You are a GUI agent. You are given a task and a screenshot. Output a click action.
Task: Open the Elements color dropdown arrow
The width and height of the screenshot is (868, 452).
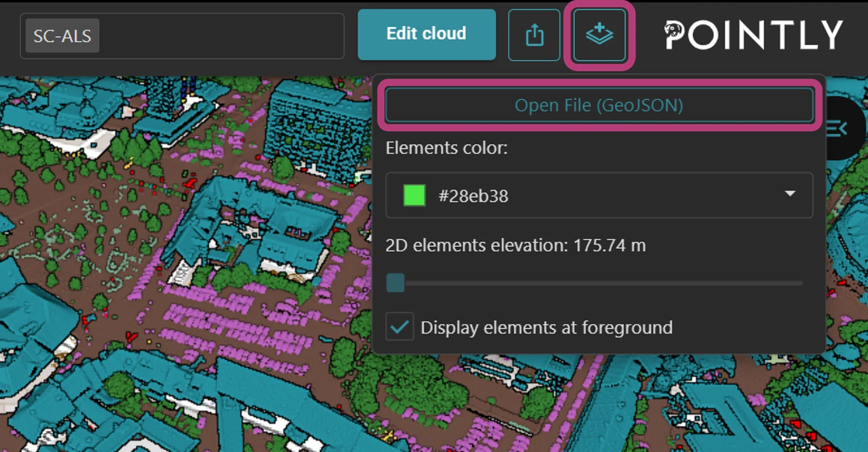click(x=790, y=194)
